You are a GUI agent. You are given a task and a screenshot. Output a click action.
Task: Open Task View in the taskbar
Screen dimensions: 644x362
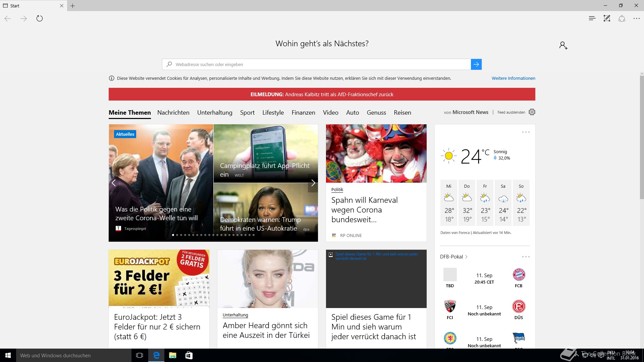click(x=140, y=355)
